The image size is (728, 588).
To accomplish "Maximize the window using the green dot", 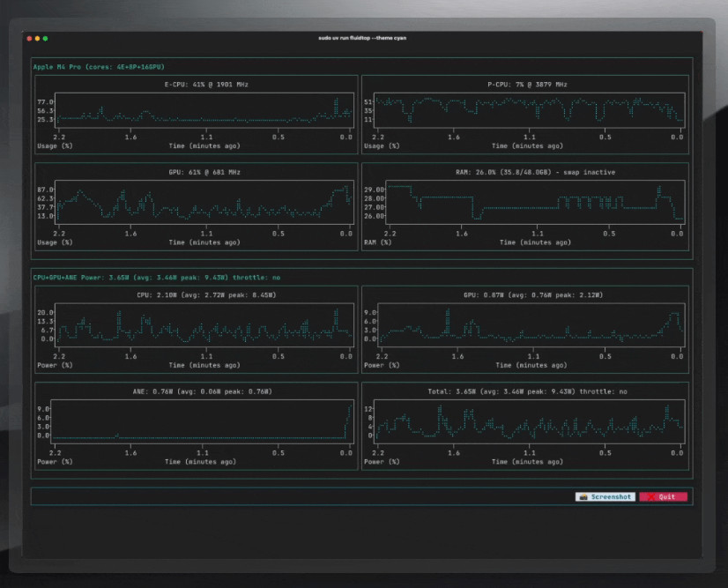I will click(x=45, y=38).
